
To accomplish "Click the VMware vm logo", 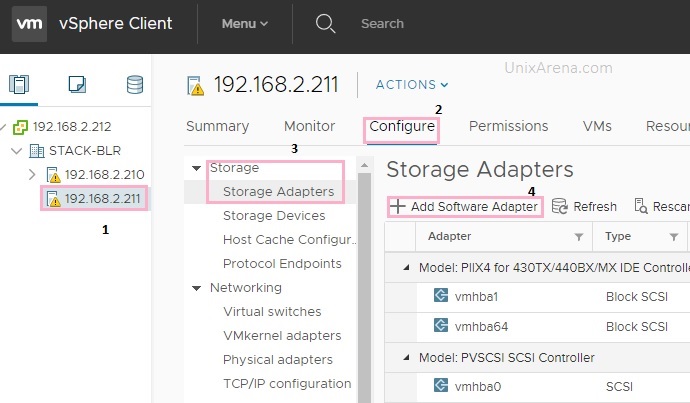I will coord(29,24).
